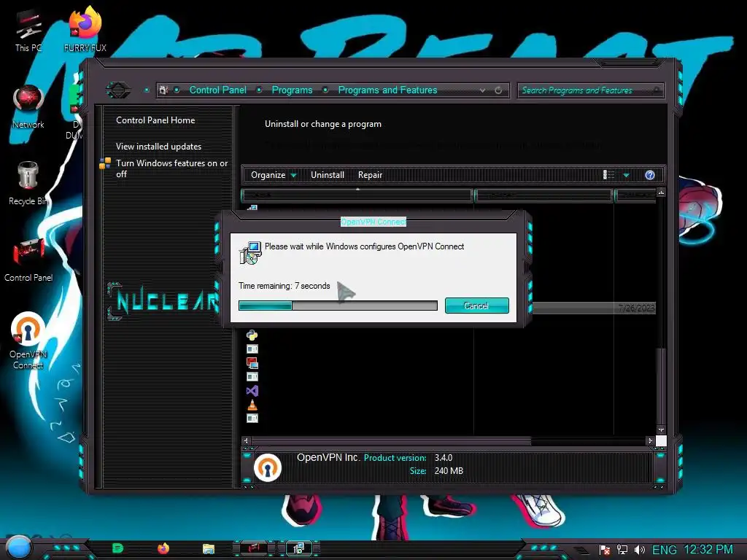Viewport: 747px width, 560px height.
Task: Click breadcrumb arrow before Programs
Action: tap(259, 90)
